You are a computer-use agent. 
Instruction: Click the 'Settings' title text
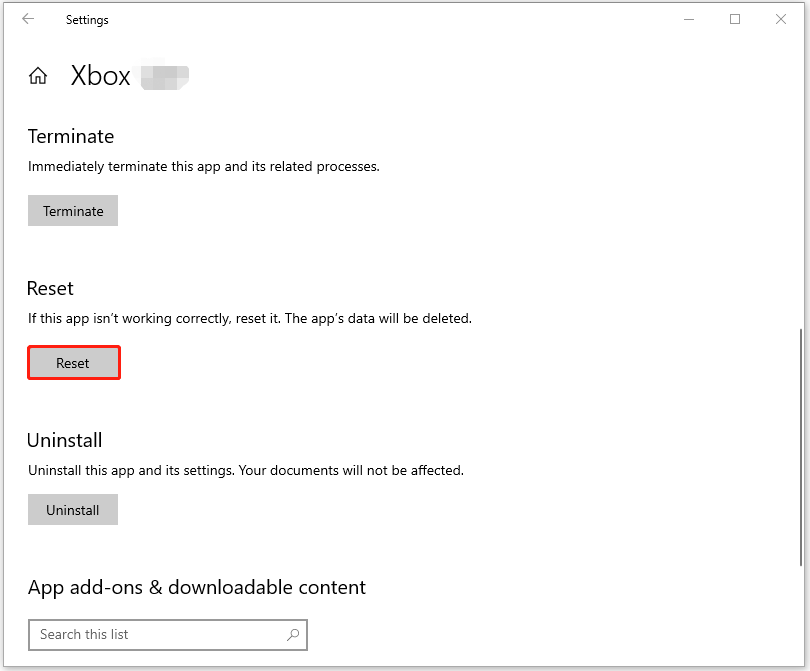coord(86,19)
